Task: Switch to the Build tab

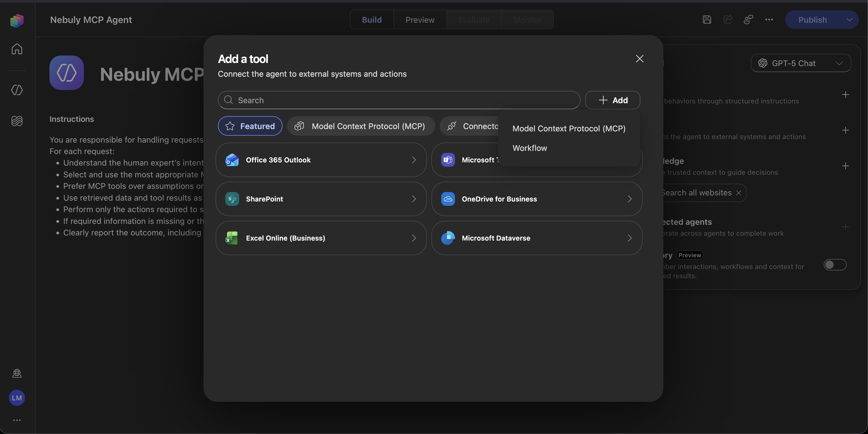Action: click(372, 20)
